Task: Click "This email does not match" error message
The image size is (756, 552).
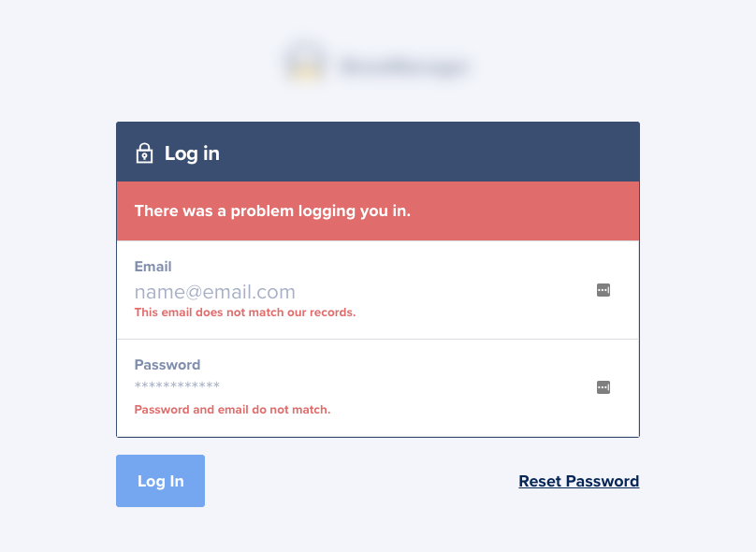Action: click(245, 312)
